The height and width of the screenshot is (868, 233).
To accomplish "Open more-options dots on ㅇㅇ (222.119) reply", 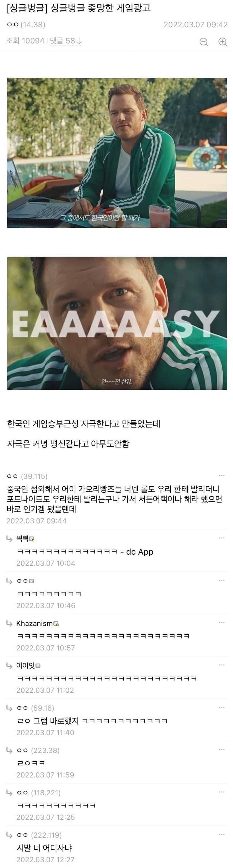I will coord(222,834).
